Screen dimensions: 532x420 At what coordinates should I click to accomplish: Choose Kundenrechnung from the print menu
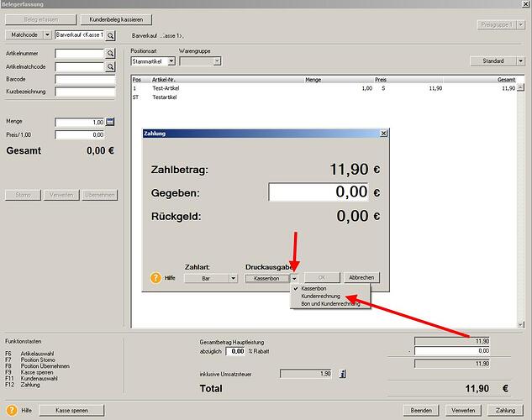tap(320, 297)
